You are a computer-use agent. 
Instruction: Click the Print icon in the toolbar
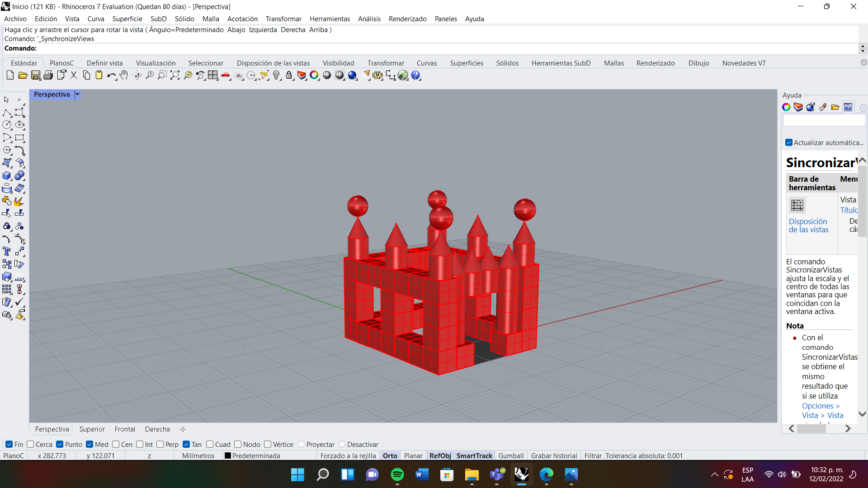[48, 75]
